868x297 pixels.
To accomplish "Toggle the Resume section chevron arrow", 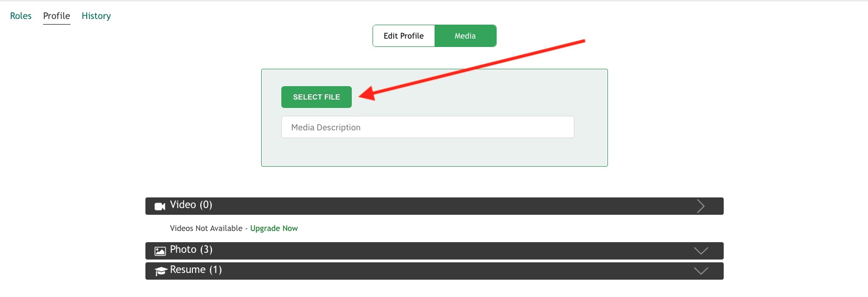I will pyautogui.click(x=700, y=271).
